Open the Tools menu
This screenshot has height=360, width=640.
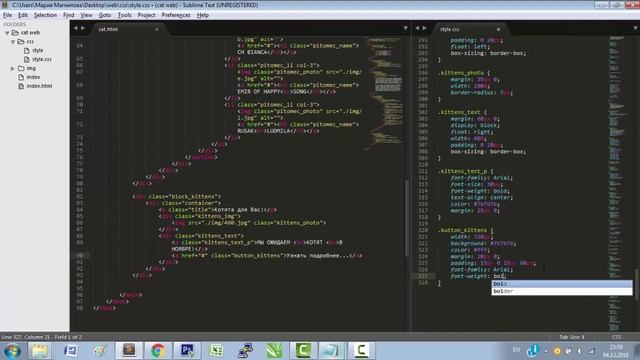(124, 15)
